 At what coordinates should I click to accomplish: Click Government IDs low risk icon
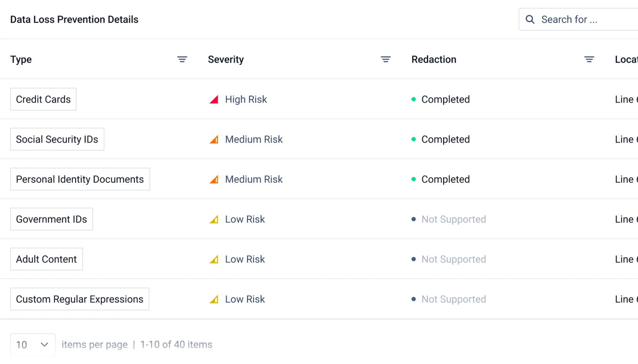coord(214,219)
